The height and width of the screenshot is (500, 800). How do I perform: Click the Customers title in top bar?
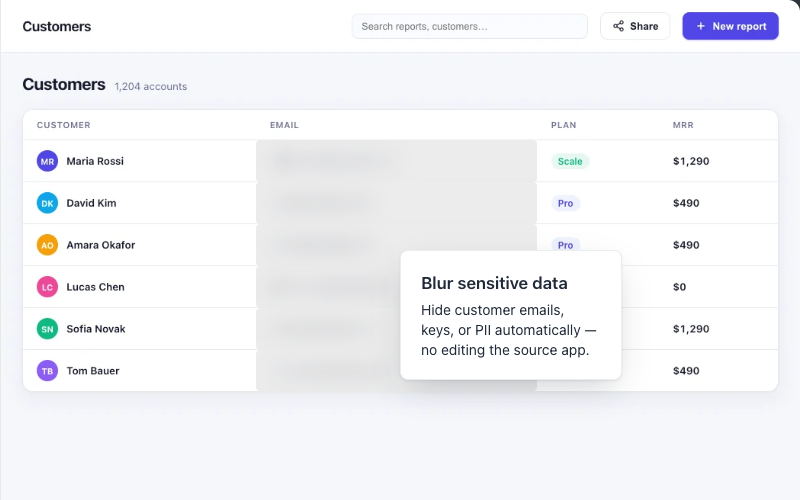[x=57, y=27]
